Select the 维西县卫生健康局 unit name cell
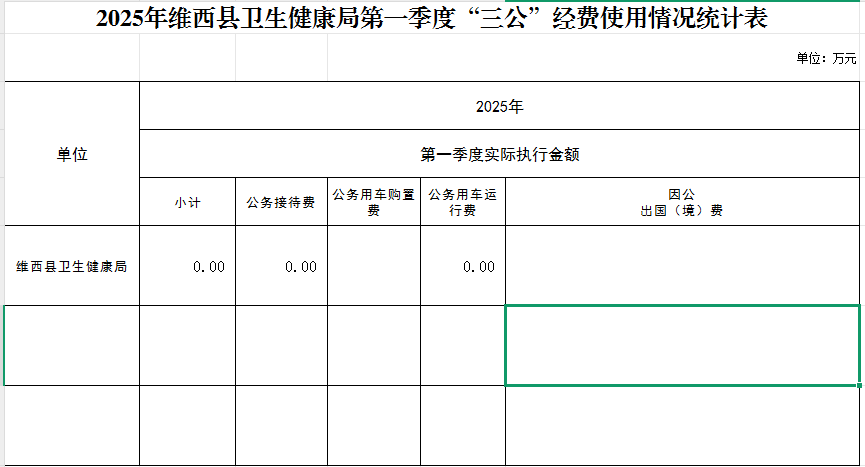Image resolution: width=865 pixels, height=467 pixels. pyautogui.click(x=72, y=267)
